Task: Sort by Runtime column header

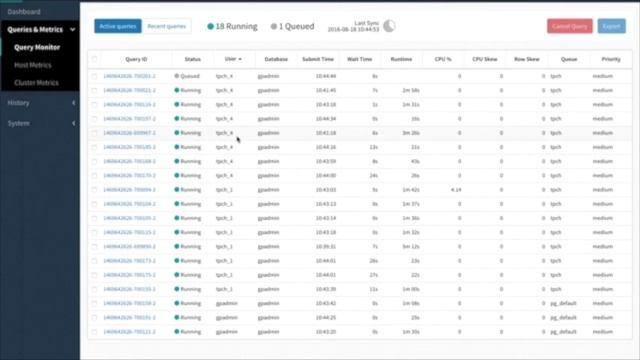Action: coord(401,59)
